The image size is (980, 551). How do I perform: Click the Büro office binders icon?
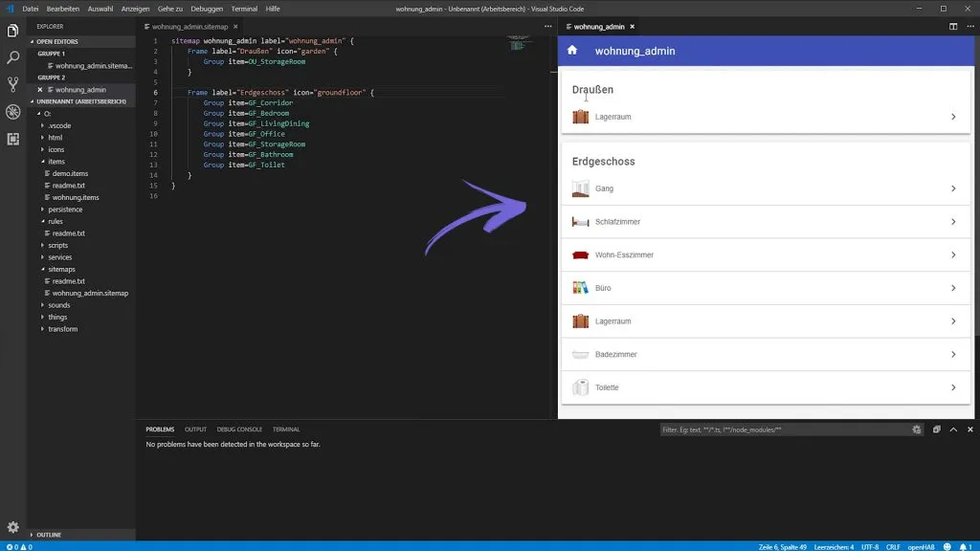coord(580,288)
